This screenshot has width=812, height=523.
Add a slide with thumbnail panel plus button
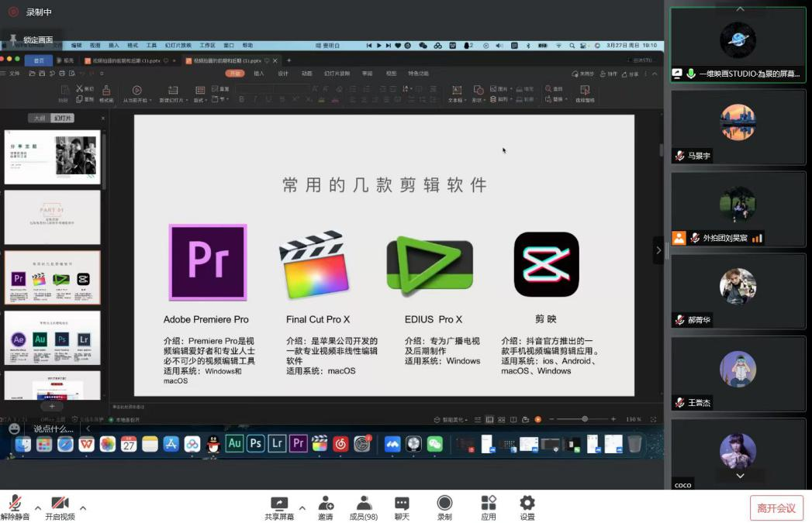(52, 407)
